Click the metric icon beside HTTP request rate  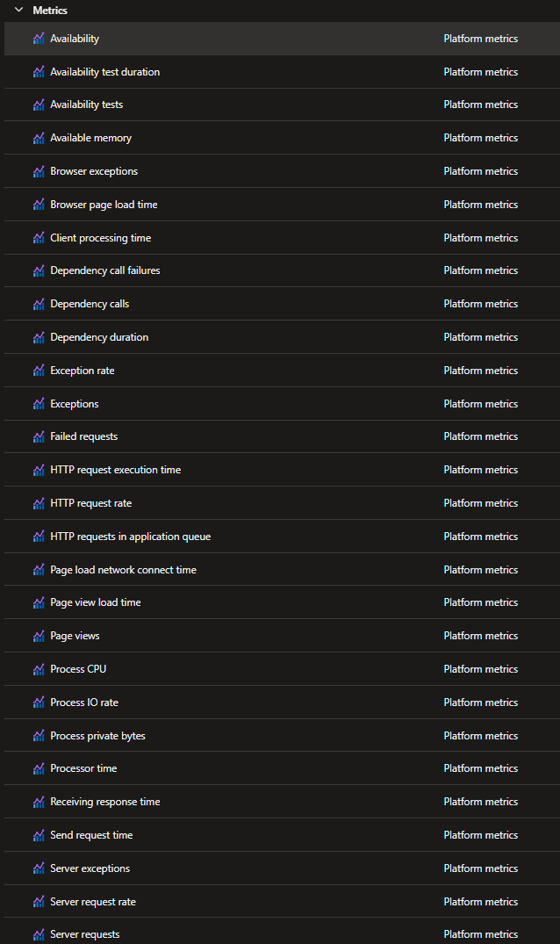point(39,503)
